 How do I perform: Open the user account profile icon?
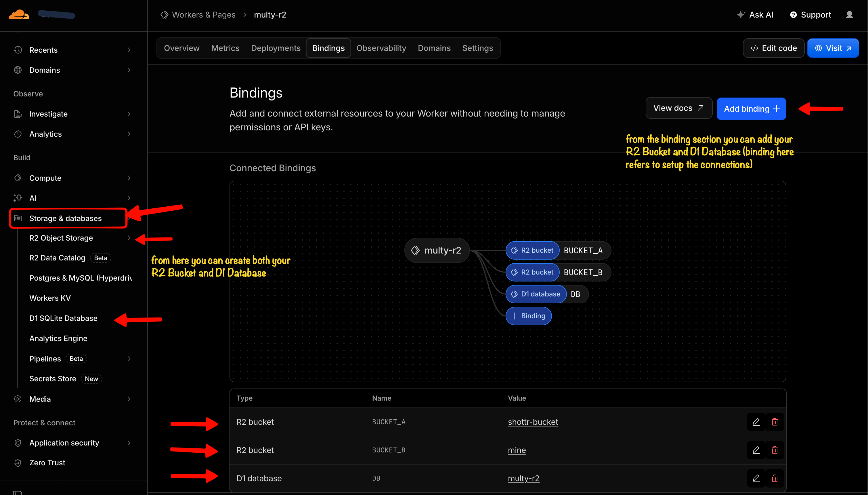tap(849, 15)
